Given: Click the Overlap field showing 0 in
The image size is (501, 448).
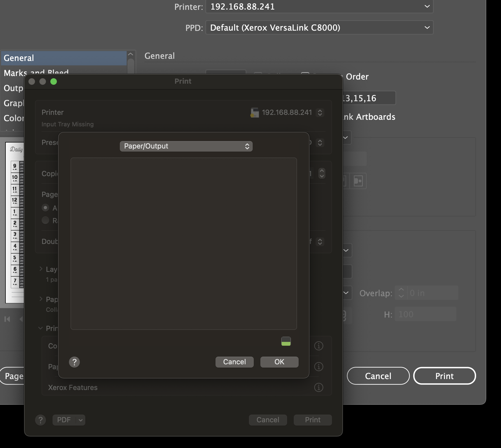Looking at the screenshot, I should (x=433, y=293).
